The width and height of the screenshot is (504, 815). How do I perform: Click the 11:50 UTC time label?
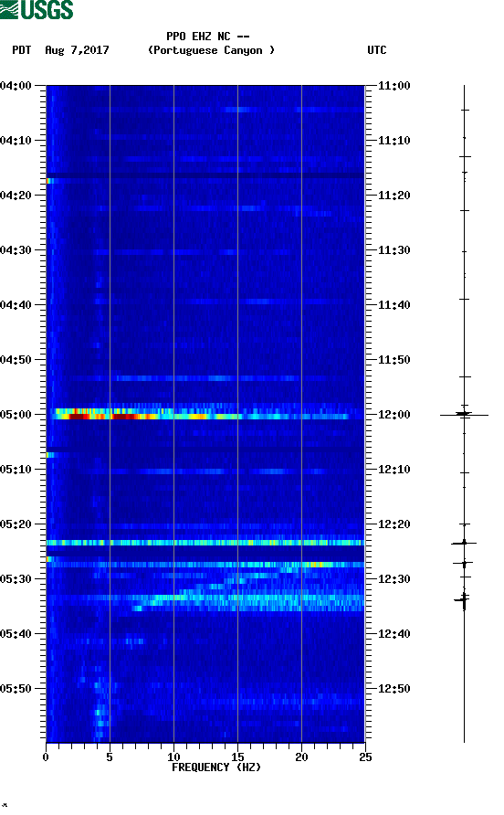(x=394, y=360)
